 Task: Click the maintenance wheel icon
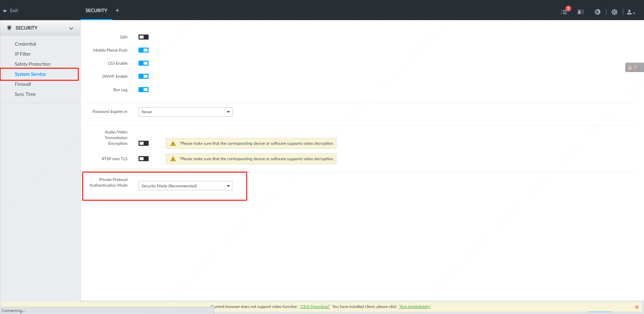pos(597,11)
